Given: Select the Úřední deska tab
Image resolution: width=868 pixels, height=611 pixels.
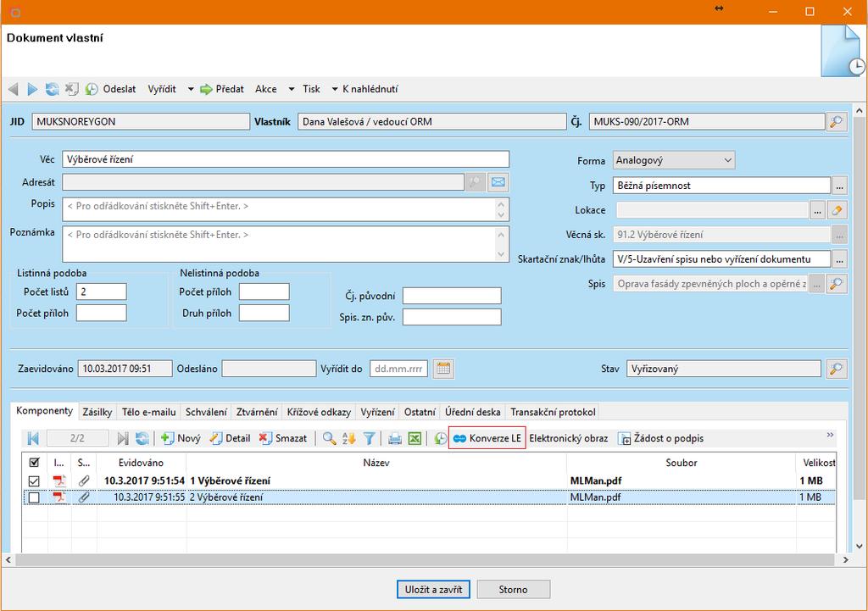Looking at the screenshot, I should click(x=473, y=413).
